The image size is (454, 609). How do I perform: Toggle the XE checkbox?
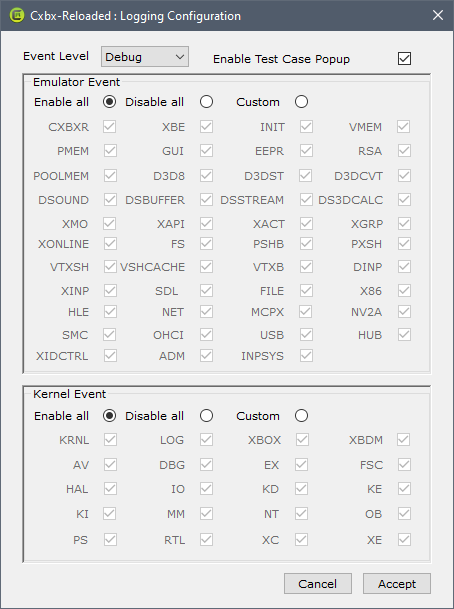point(404,539)
